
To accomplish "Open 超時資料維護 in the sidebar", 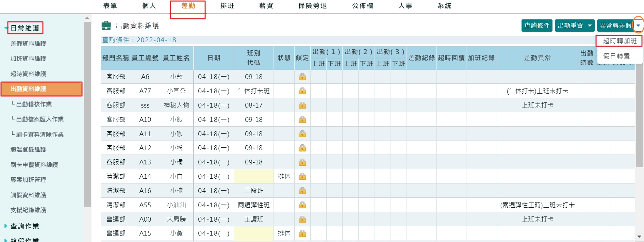I will coord(28,74).
